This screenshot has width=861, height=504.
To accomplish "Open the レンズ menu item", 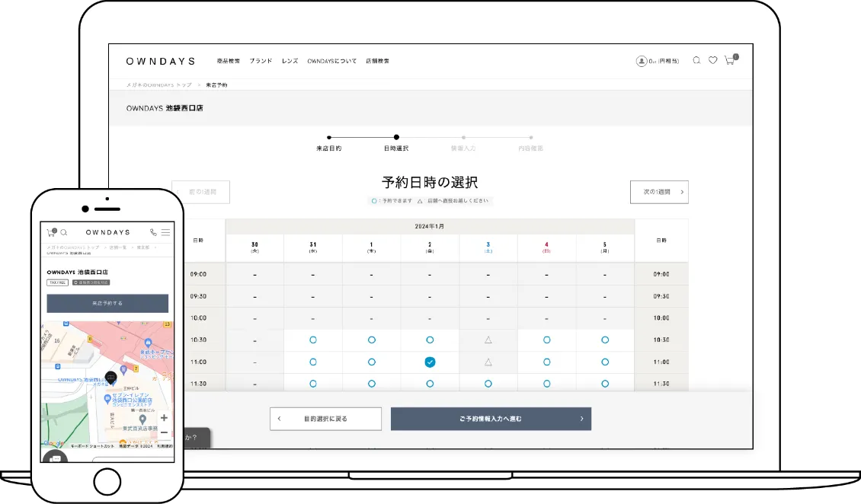I will click(290, 61).
